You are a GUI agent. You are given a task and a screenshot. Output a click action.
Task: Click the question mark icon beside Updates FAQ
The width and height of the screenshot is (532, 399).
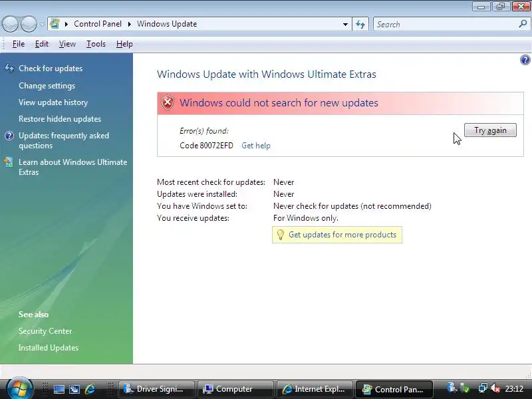pyautogui.click(x=9, y=136)
